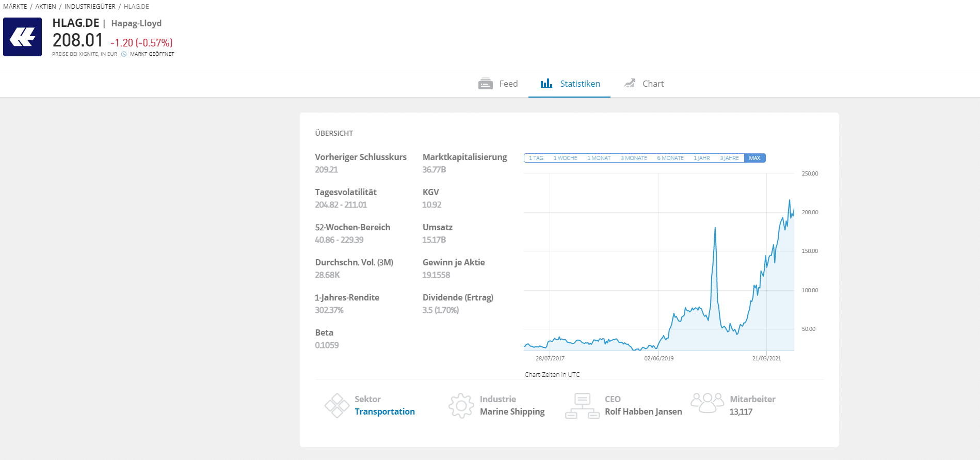
Task: Click the Industrie gear icon
Action: [461, 406]
